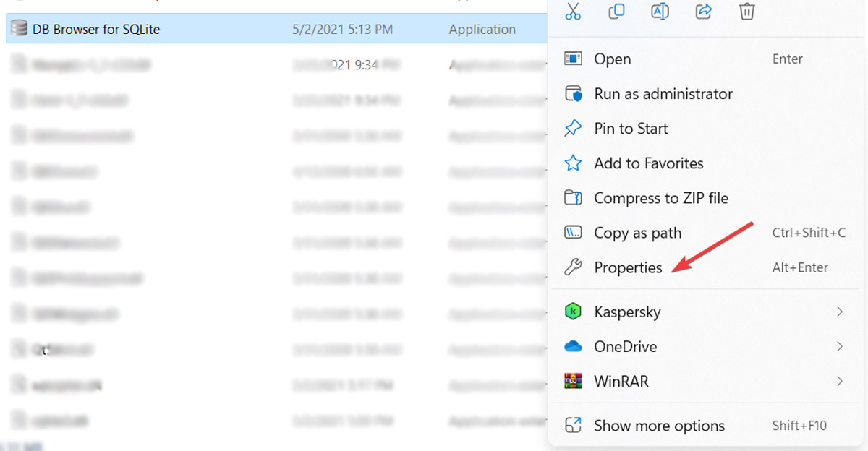Open Show more options
Image resolution: width=868 pixels, height=451 pixels.
[659, 426]
